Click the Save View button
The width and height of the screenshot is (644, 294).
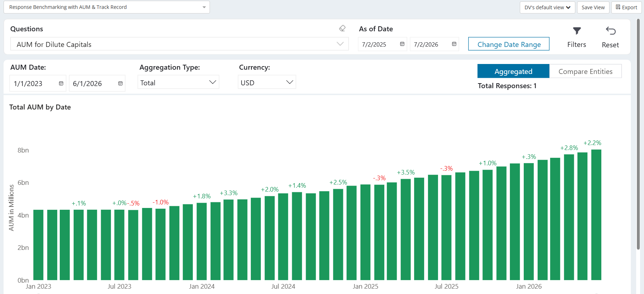[593, 7]
